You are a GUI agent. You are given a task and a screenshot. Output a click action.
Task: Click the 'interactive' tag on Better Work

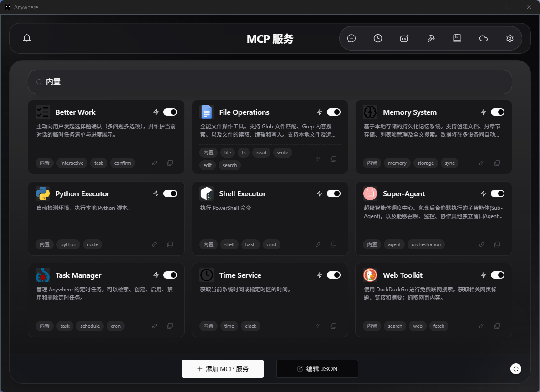(72, 163)
